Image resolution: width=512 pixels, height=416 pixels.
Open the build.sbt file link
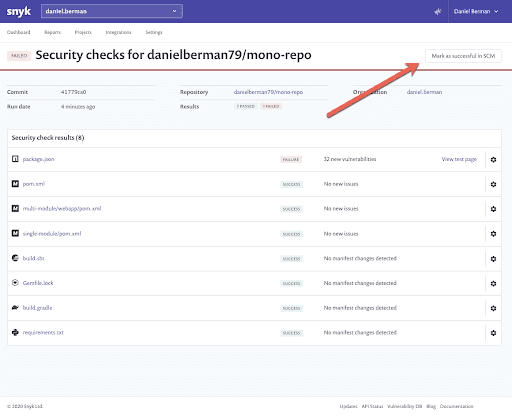click(x=33, y=258)
